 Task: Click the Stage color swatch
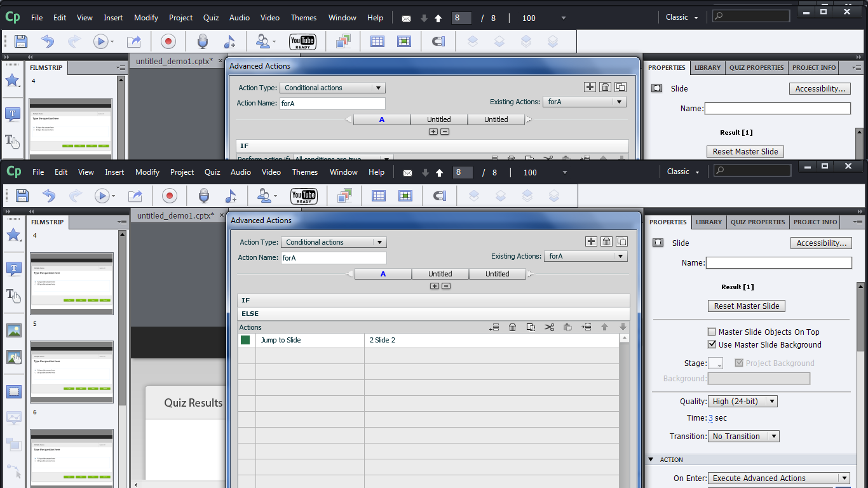[715, 363]
